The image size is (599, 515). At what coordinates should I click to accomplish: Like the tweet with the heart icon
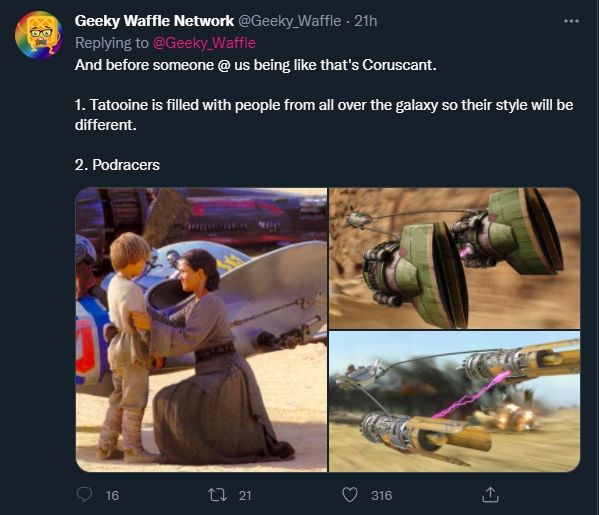pos(350,495)
